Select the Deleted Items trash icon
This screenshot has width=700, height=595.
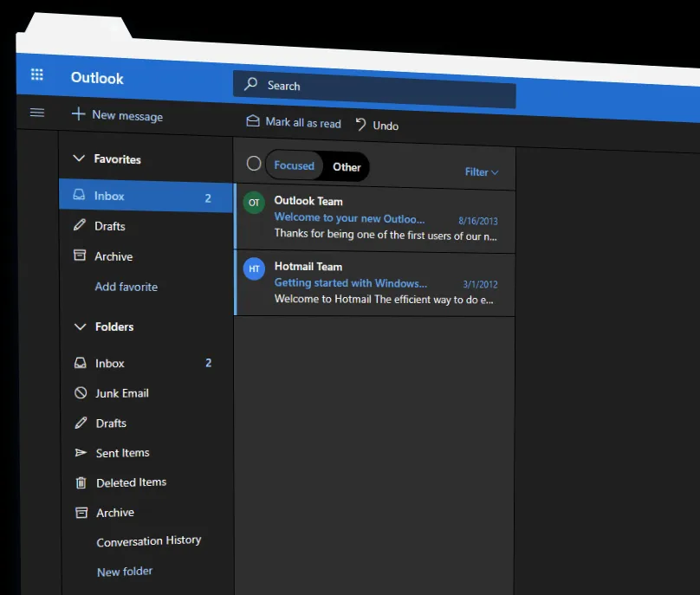pos(79,482)
